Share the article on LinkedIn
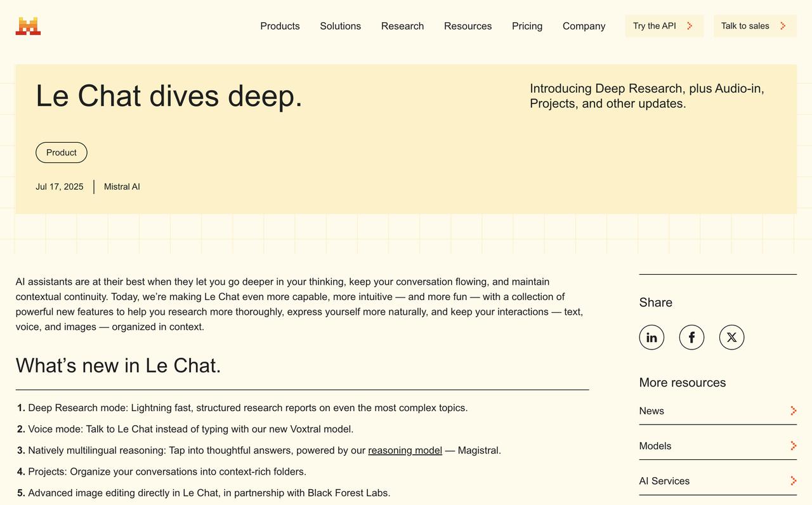Screen dimensions: 812x505 pyautogui.click(x=652, y=338)
